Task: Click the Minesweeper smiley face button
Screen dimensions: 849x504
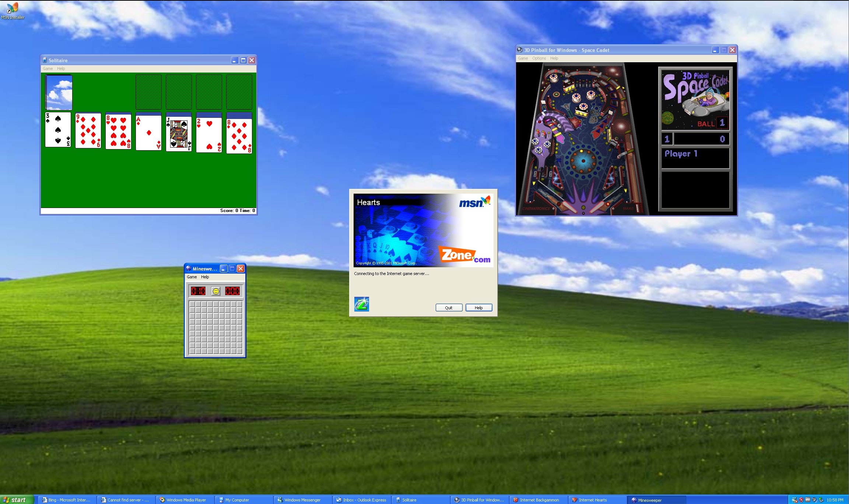Action: pos(216,291)
